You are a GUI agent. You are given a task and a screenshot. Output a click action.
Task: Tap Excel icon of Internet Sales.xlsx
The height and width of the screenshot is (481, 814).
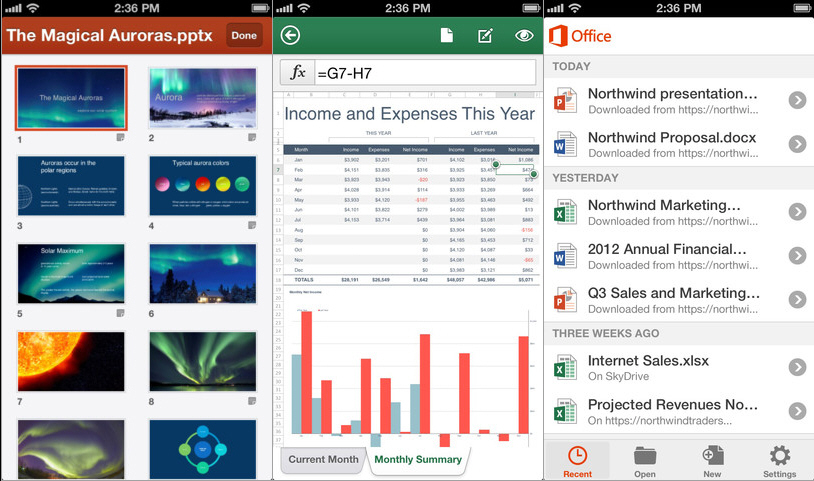(565, 367)
